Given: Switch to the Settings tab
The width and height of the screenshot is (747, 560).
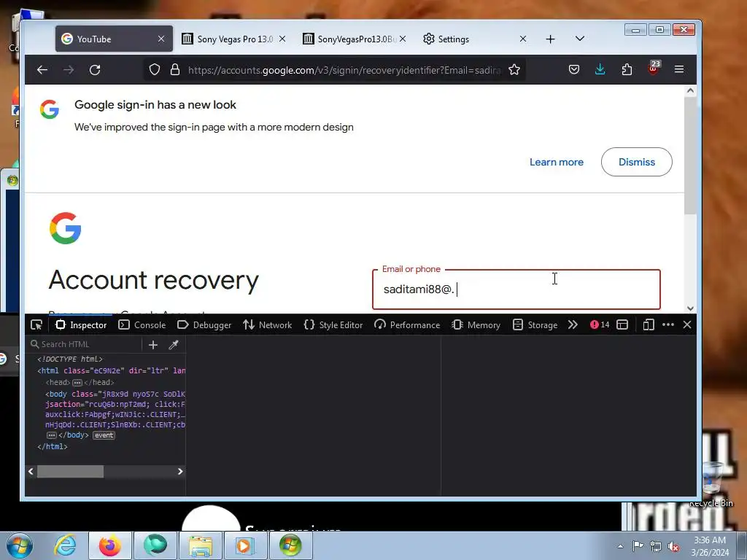Looking at the screenshot, I should point(475,39).
